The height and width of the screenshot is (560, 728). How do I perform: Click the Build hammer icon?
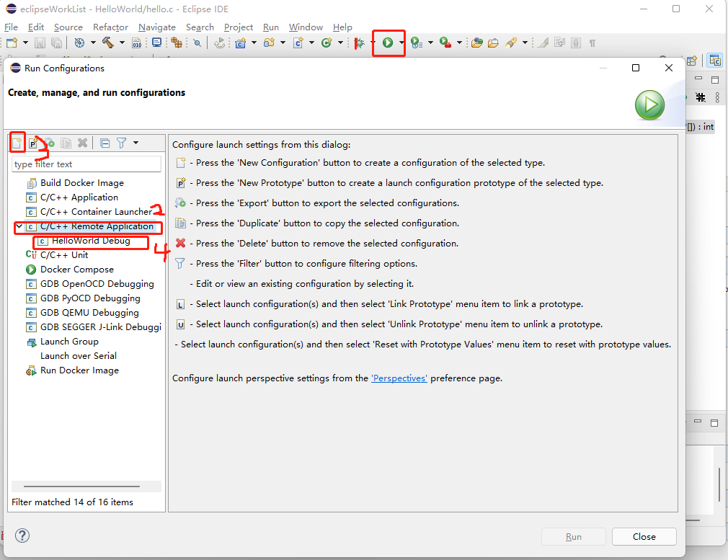108,43
